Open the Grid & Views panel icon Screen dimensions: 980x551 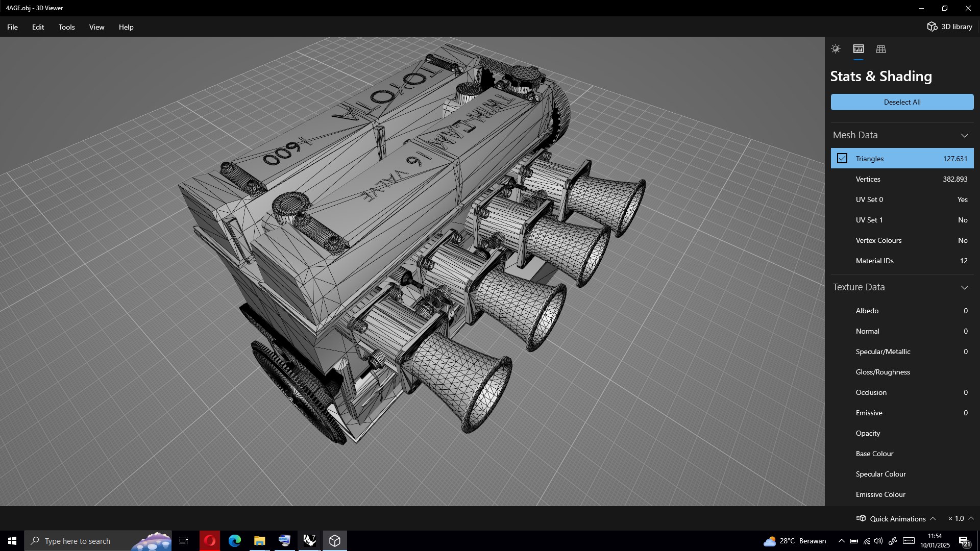(881, 49)
